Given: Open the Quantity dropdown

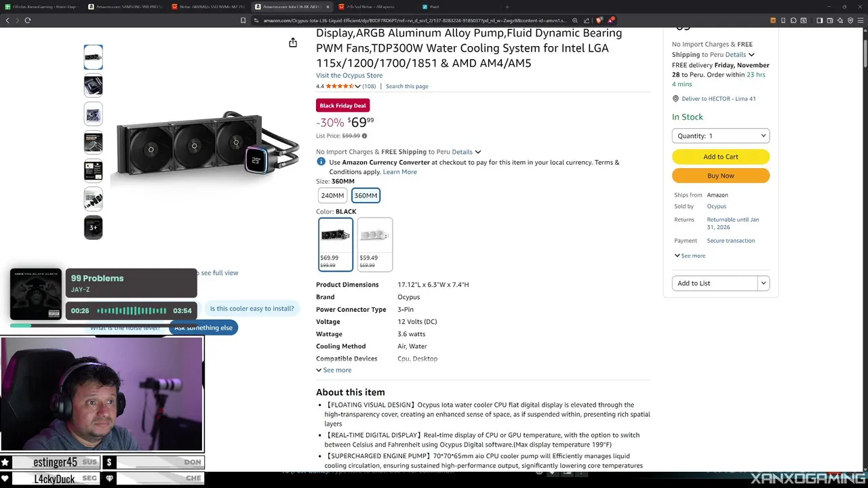Looking at the screenshot, I should 720,136.
